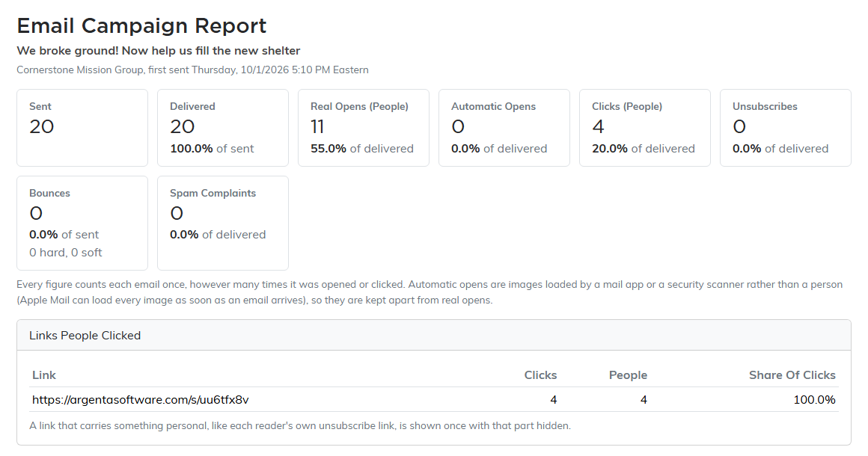The width and height of the screenshot is (868, 456).
Task: Click the "0 hard, 0 soft" text
Action: 66,253
